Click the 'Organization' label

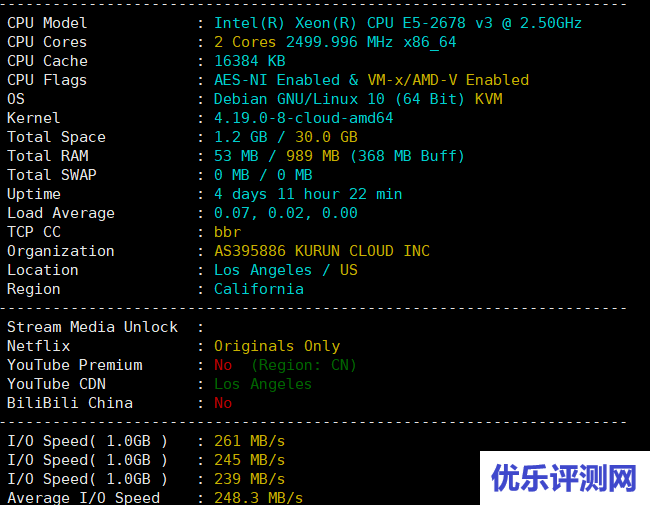pos(61,251)
